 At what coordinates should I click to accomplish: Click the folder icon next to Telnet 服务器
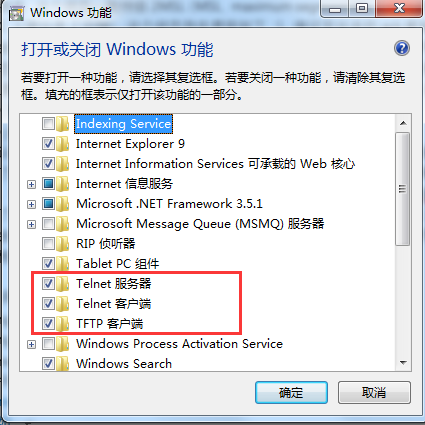coord(62,284)
